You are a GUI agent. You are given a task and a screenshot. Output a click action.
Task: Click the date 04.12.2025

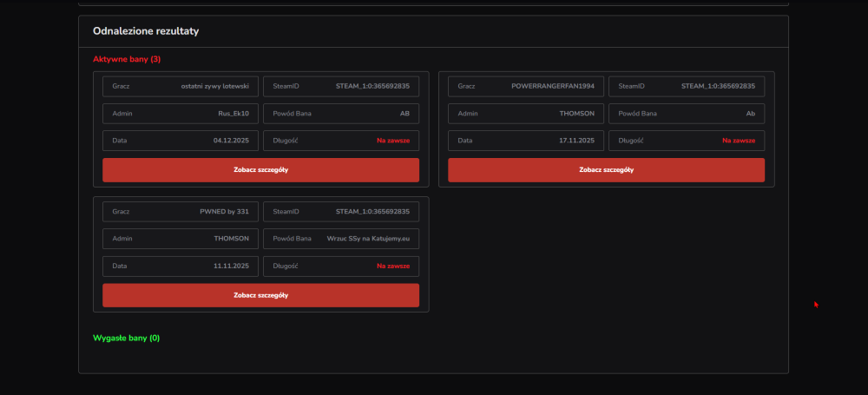pos(232,141)
